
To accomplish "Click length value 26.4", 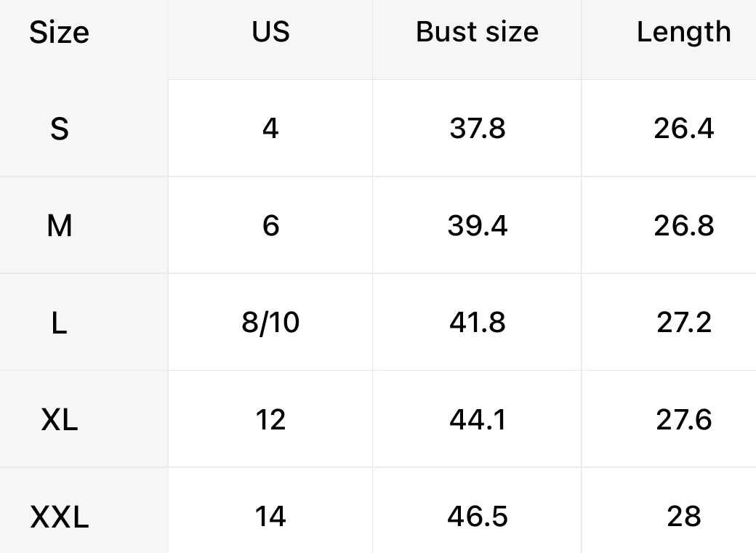I will click(683, 129).
